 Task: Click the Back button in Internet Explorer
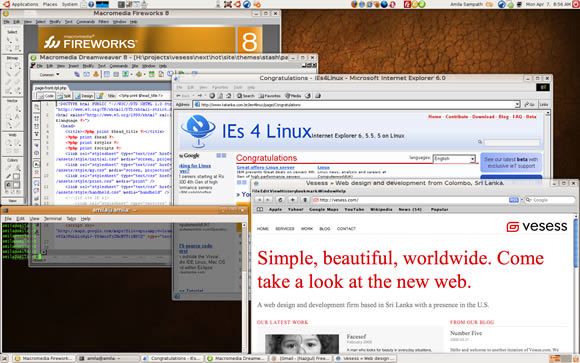pos(184,96)
